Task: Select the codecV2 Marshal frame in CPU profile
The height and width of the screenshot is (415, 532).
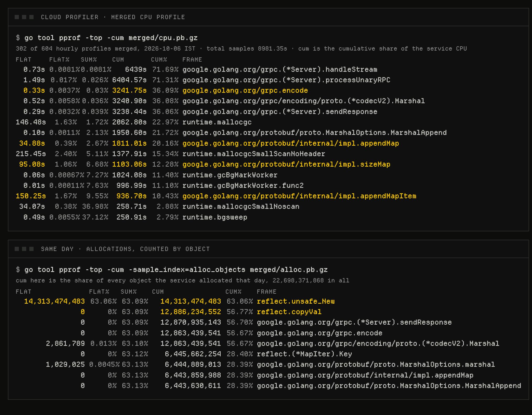Action: (304, 101)
